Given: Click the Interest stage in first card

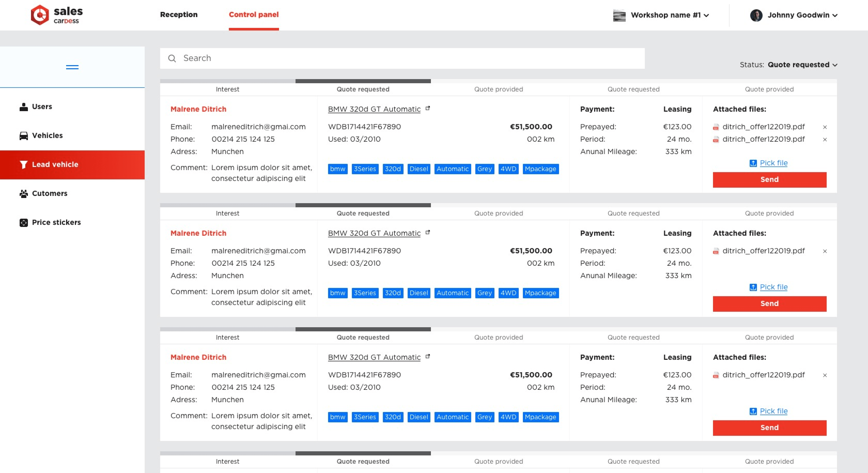Looking at the screenshot, I should (x=227, y=89).
